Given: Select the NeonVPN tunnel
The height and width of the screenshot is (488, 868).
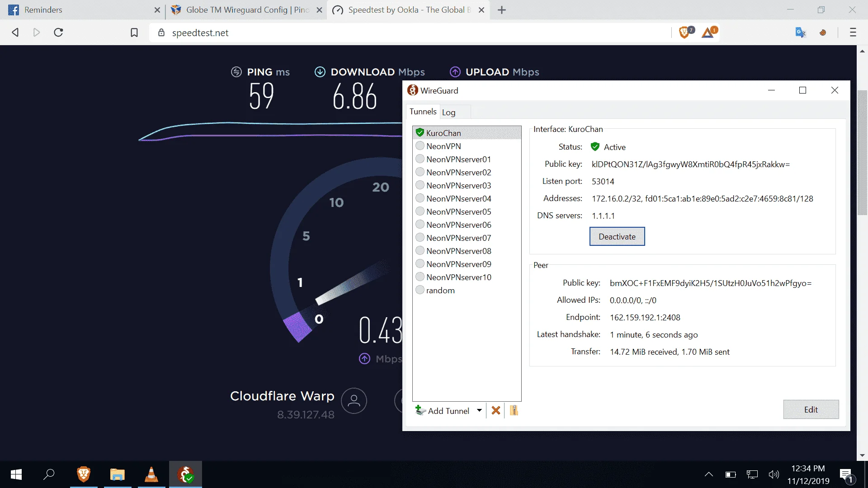Looking at the screenshot, I should click(x=467, y=146).
